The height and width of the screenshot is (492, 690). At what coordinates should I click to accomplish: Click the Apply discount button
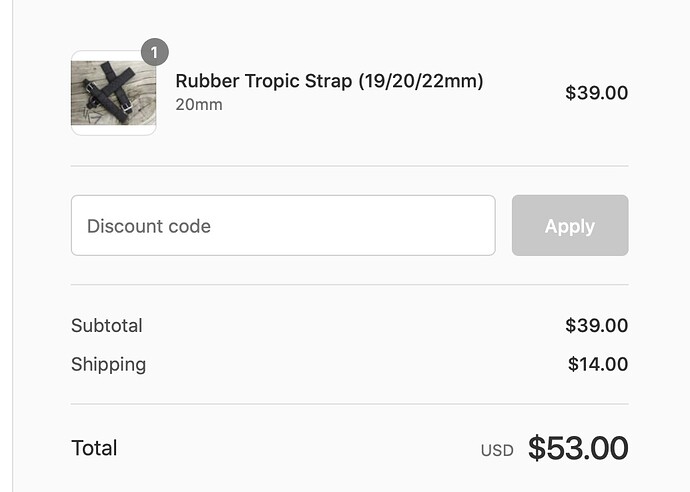[x=570, y=225]
